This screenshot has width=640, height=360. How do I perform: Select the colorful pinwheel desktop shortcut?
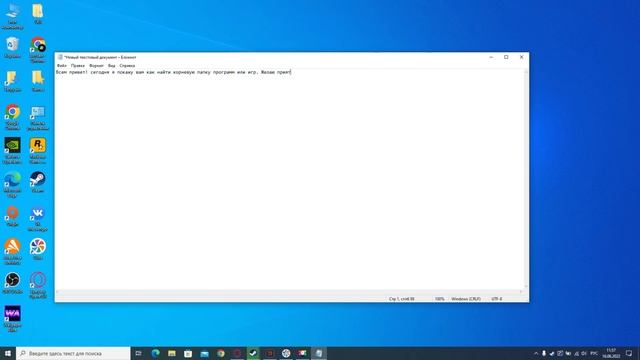coord(38,249)
